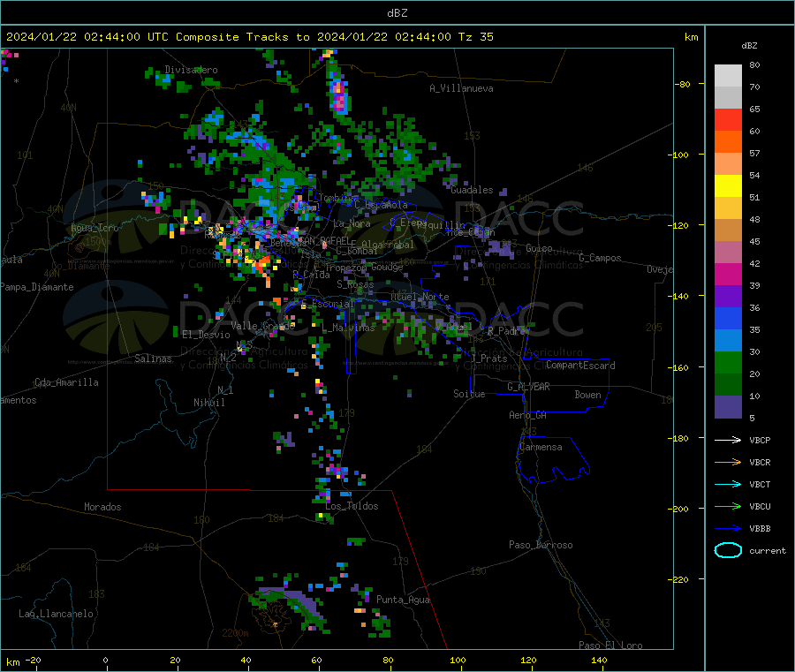Click the Los_Toldos location label
795x672 pixels.
(x=352, y=506)
